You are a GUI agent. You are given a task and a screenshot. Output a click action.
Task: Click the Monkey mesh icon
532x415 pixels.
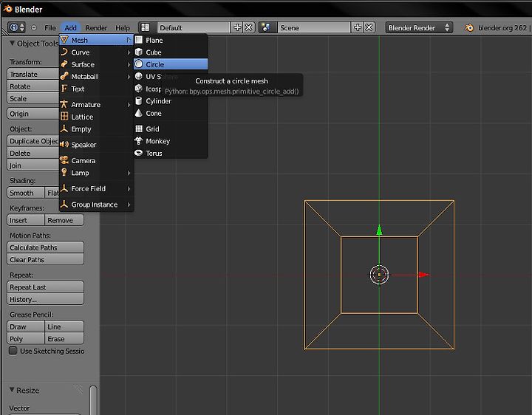[139, 141]
